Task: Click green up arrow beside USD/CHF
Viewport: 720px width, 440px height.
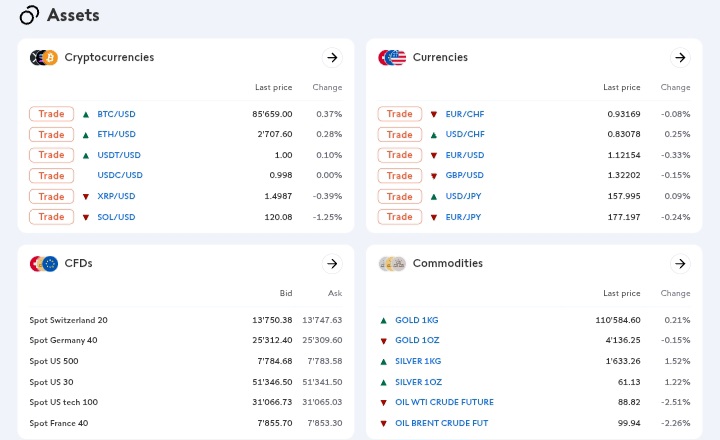Action: 433,135
